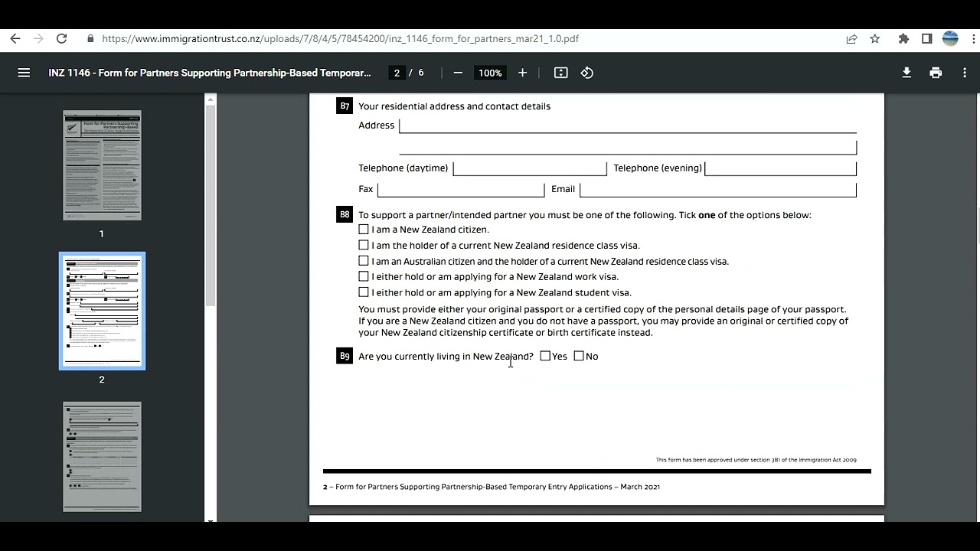
Task: Click the Fax input field
Action: [x=461, y=189]
